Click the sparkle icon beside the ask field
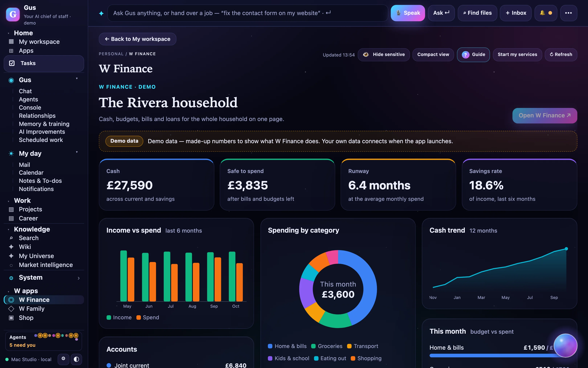 101,13
